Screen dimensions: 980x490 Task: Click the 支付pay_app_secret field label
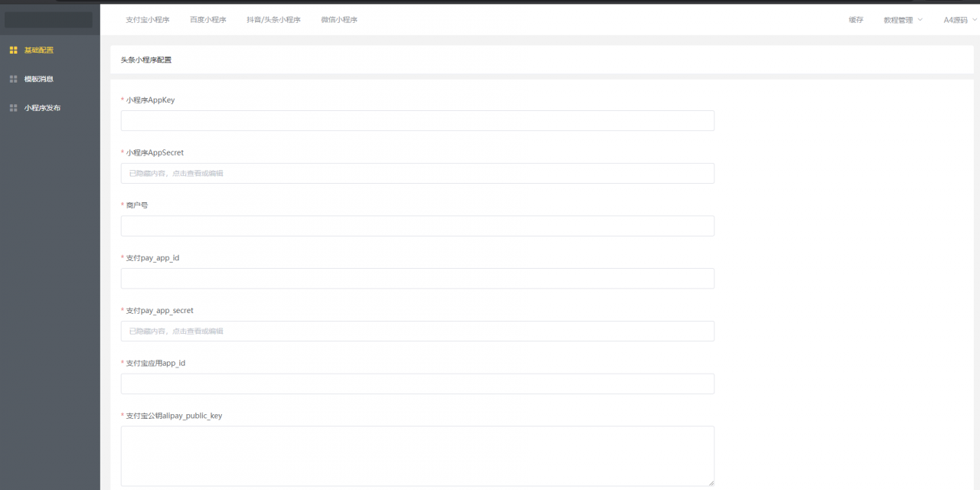point(159,311)
